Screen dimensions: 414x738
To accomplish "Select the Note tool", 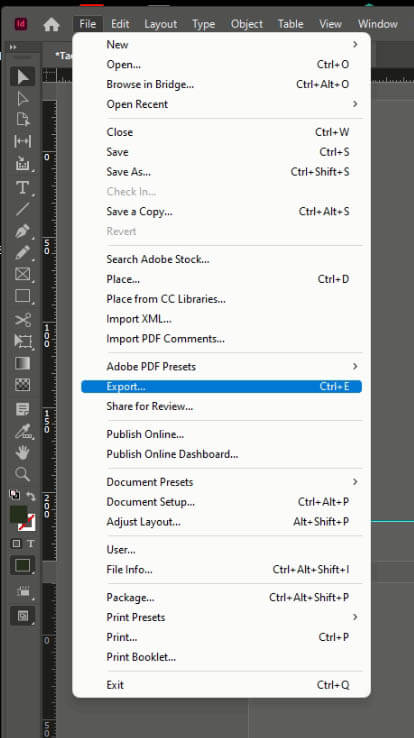I will [x=23, y=409].
